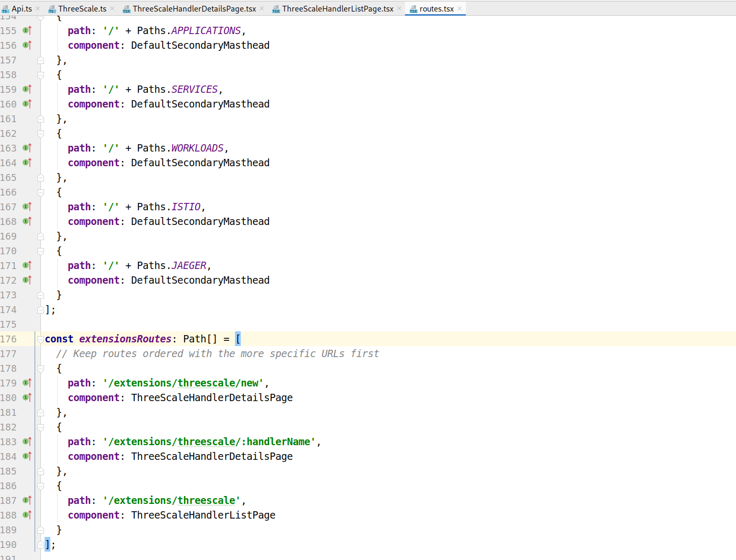736x560 pixels.
Task: Click the implements gutter icon on line 184
Action: (x=27, y=456)
